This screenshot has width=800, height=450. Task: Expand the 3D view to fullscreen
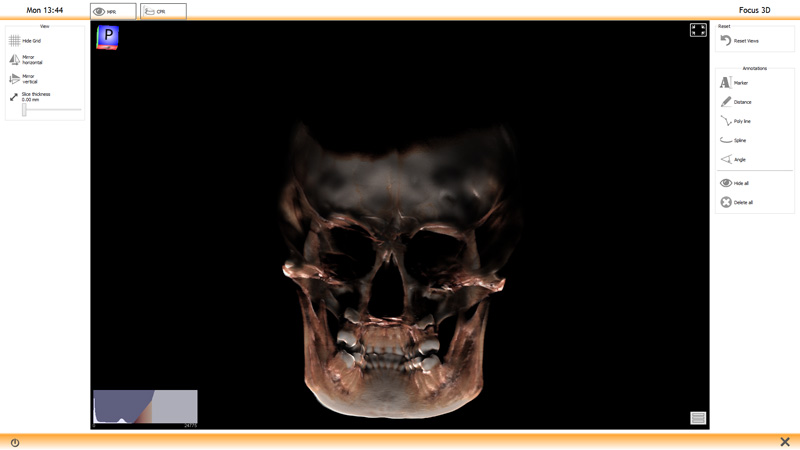pos(698,30)
